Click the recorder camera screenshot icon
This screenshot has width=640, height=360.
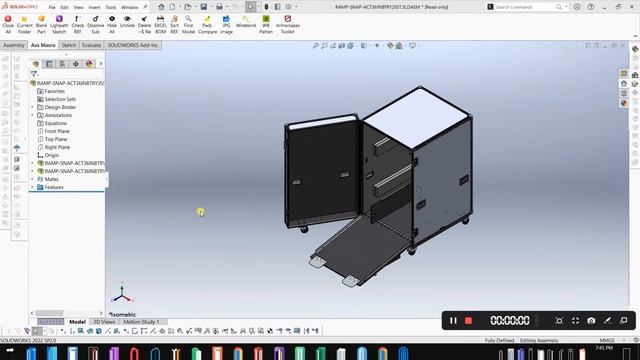(591, 321)
